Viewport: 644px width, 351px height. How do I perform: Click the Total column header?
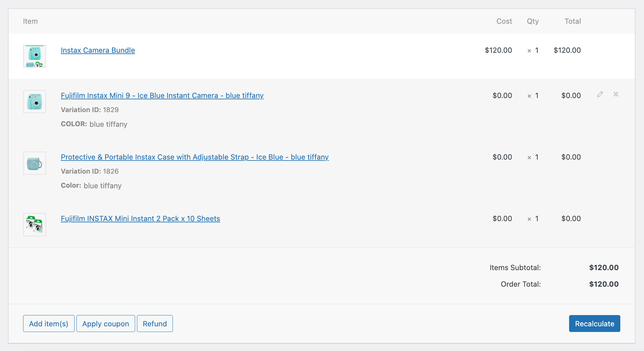(x=573, y=21)
